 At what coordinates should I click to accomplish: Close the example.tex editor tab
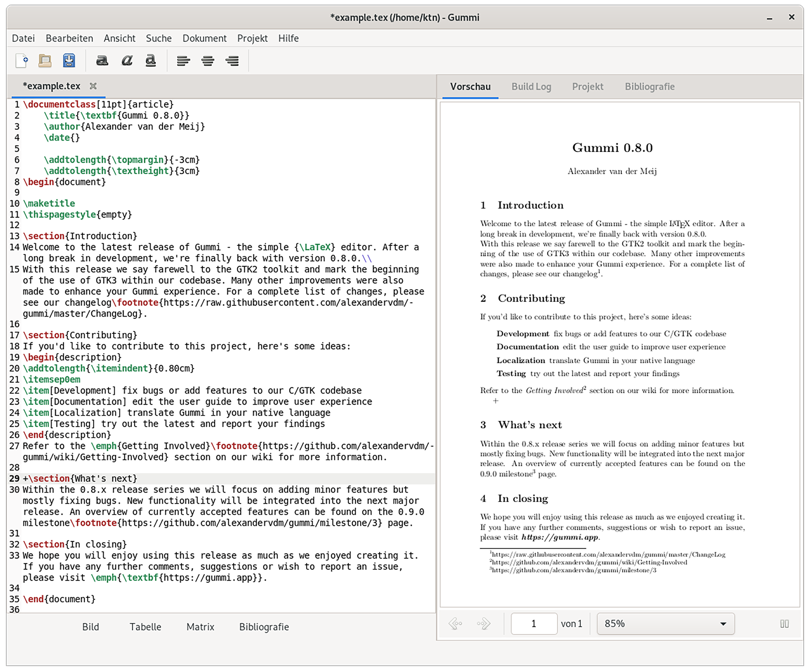tap(93, 86)
